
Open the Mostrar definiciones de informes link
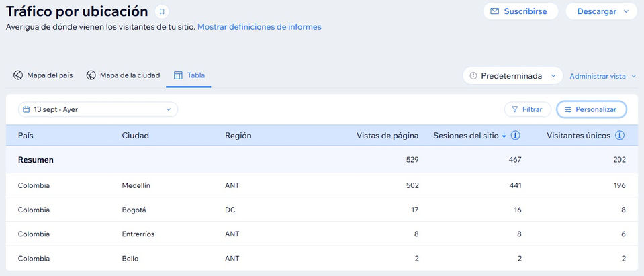click(x=259, y=27)
